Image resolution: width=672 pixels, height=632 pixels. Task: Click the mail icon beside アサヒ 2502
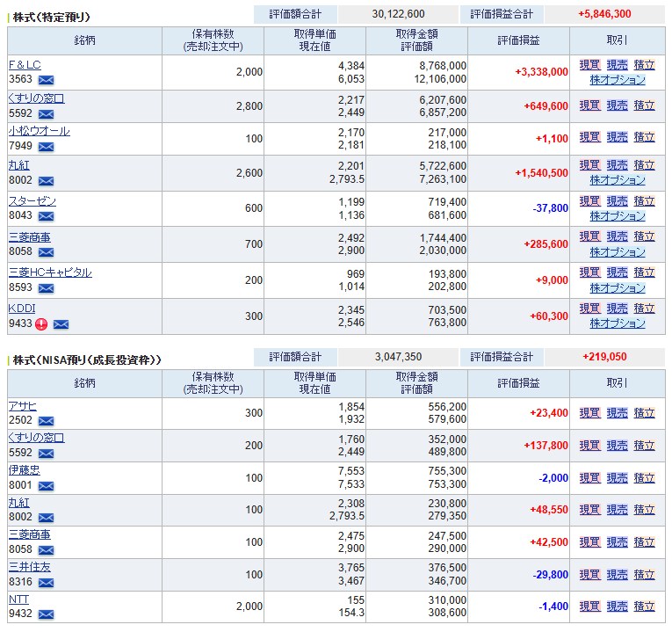coord(46,421)
